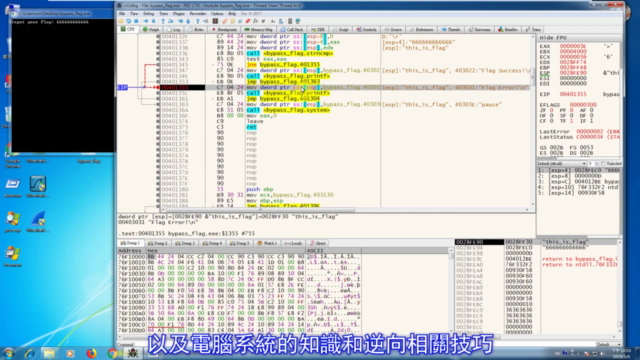Image resolution: width=640 pixels, height=360 pixels.
Task: Click the Pause execution toolbar icon
Action: tap(153, 21)
